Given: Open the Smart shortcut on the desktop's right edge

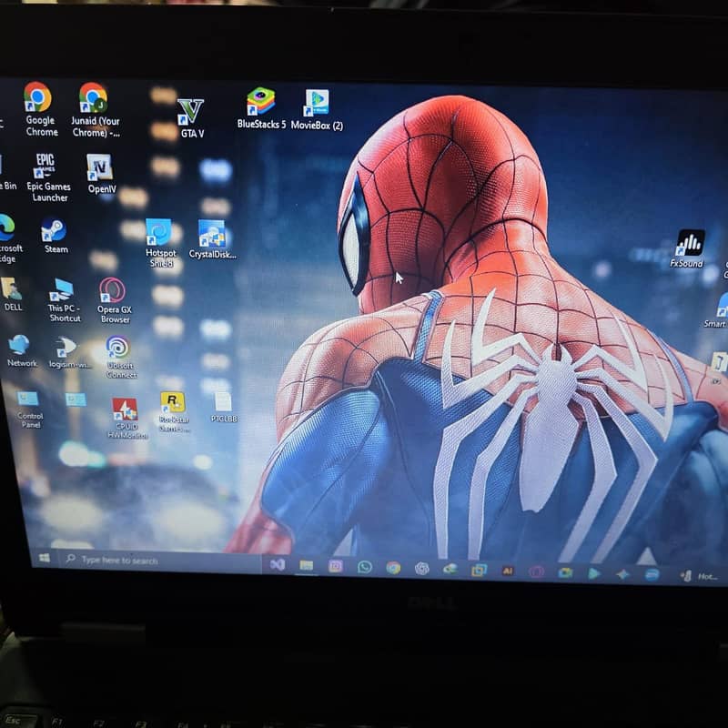Looking at the screenshot, I should coord(716,310).
